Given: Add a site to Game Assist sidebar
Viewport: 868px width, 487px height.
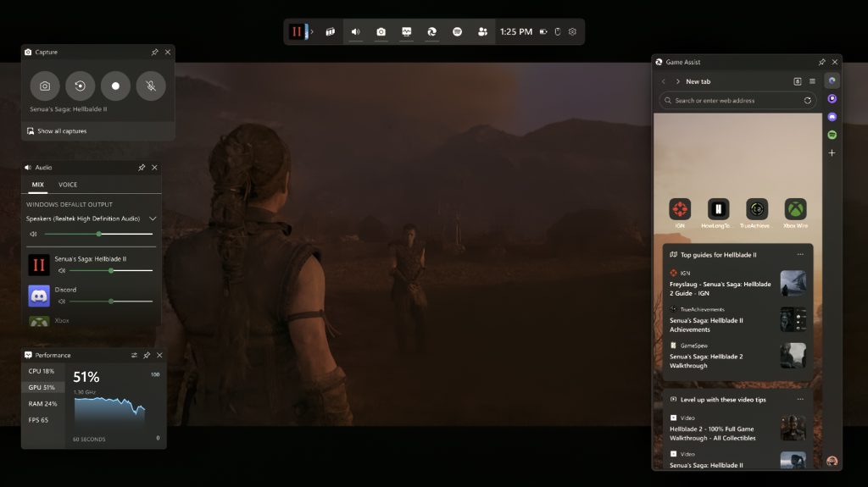Looking at the screenshot, I should coord(832,152).
